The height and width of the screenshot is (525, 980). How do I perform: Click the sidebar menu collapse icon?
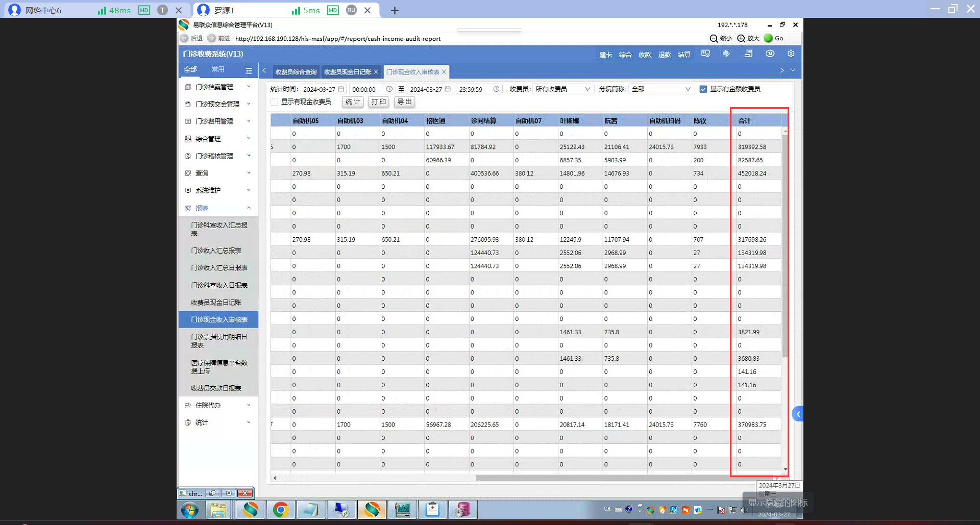(x=249, y=70)
